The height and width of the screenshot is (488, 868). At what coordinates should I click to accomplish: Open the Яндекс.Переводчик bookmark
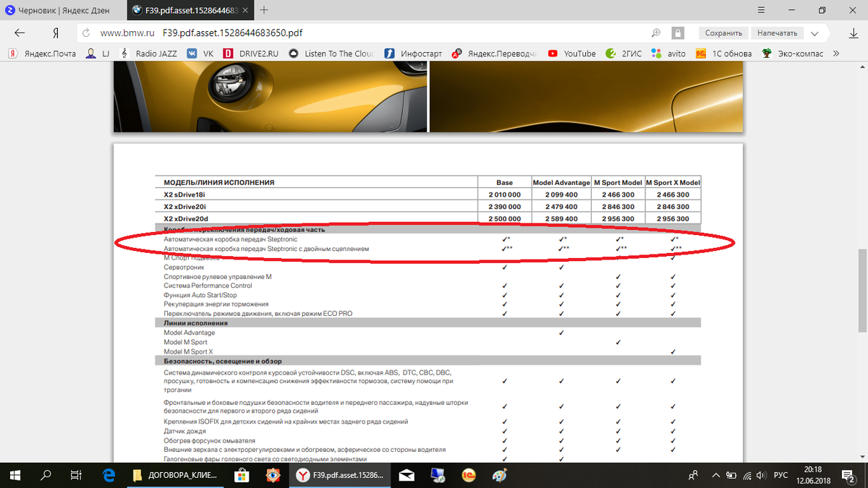[495, 53]
